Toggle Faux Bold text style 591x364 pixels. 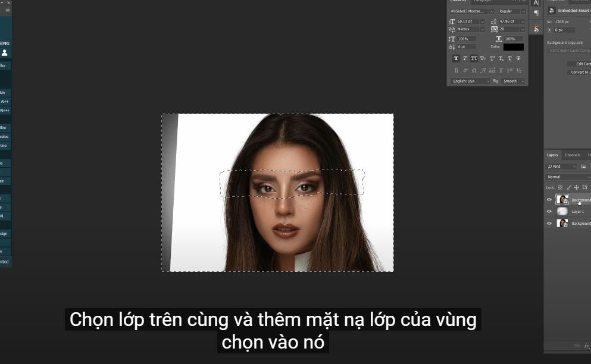pyautogui.click(x=456, y=58)
